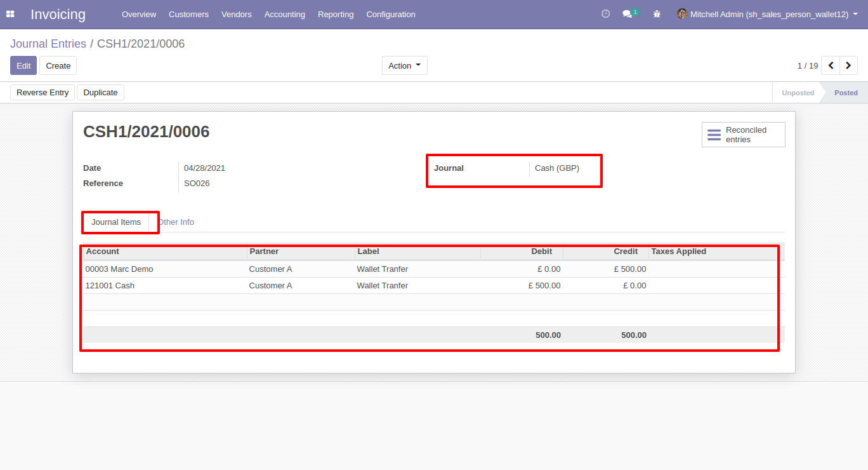The height and width of the screenshot is (470, 868).
Task: Click Customer A in the Marc Demo row
Action: click(x=271, y=269)
